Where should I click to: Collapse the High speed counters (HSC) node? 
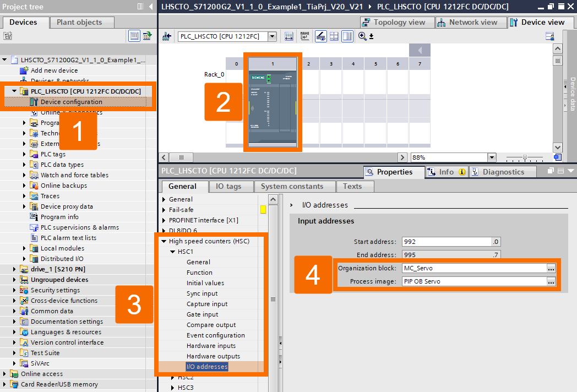(164, 242)
